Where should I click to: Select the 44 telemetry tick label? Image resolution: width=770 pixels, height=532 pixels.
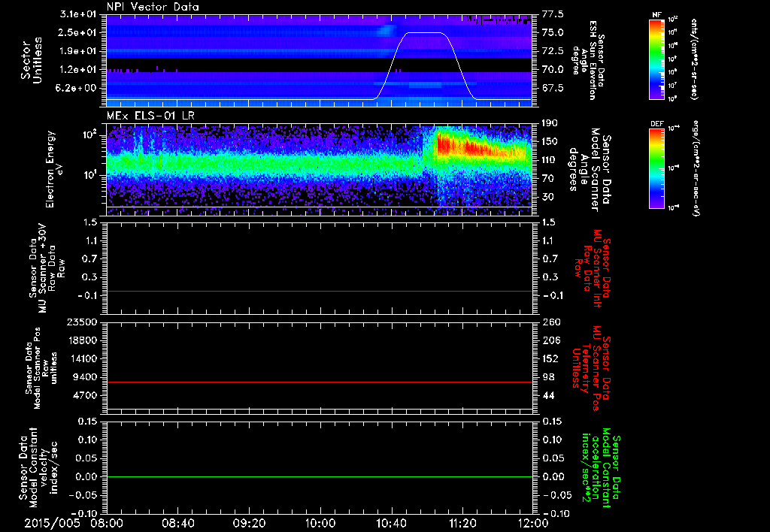[548, 395]
